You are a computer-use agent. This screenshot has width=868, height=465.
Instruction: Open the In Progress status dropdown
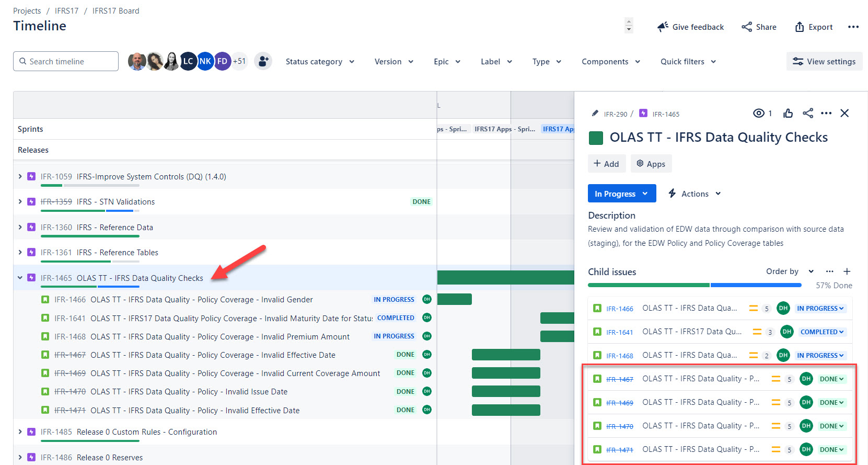(x=622, y=194)
